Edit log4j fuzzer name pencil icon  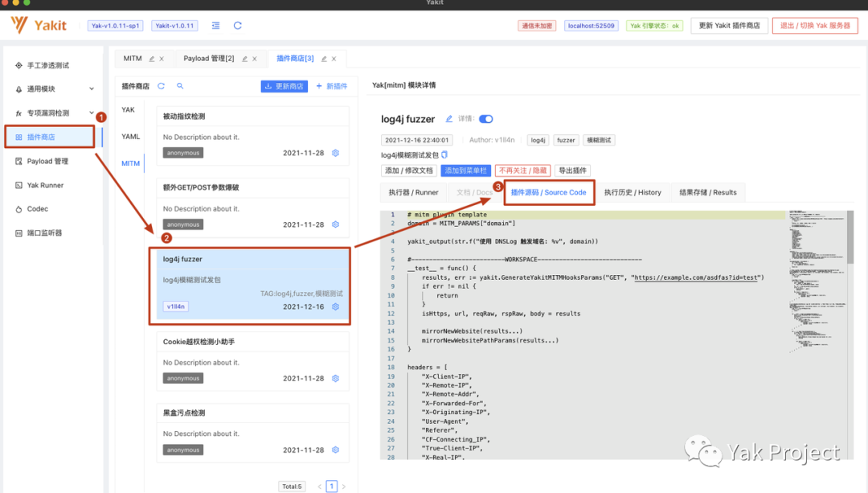click(x=449, y=118)
